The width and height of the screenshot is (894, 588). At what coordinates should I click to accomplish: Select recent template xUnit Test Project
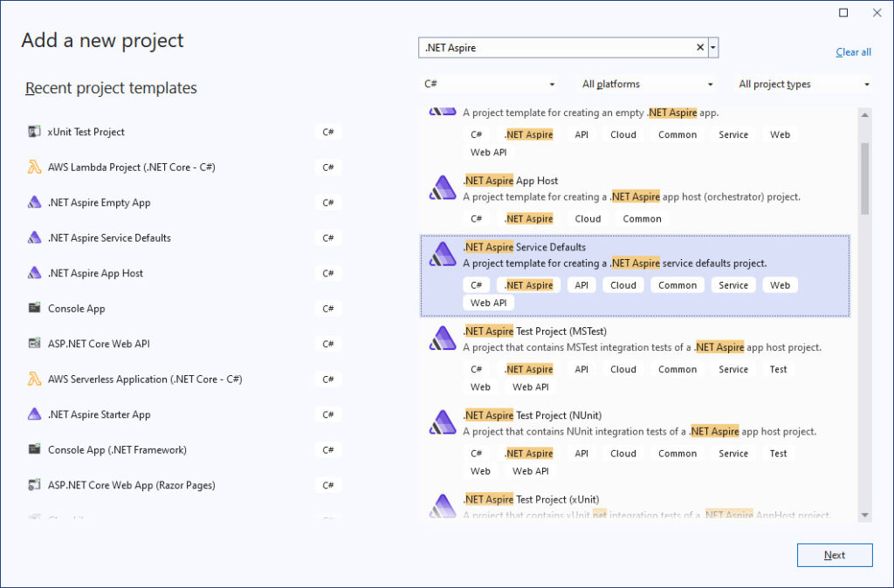86,132
